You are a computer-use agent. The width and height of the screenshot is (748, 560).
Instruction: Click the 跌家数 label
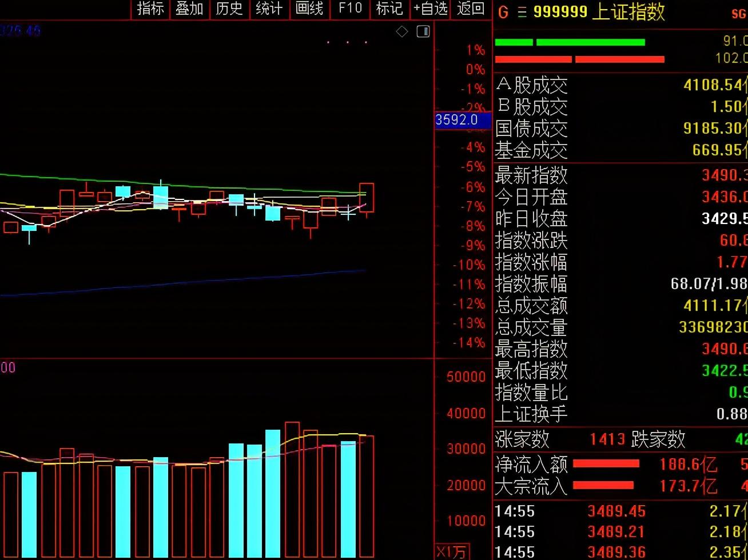coord(658,439)
